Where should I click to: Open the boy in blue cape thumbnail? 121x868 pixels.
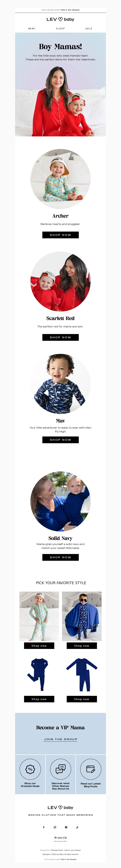[82, 616]
